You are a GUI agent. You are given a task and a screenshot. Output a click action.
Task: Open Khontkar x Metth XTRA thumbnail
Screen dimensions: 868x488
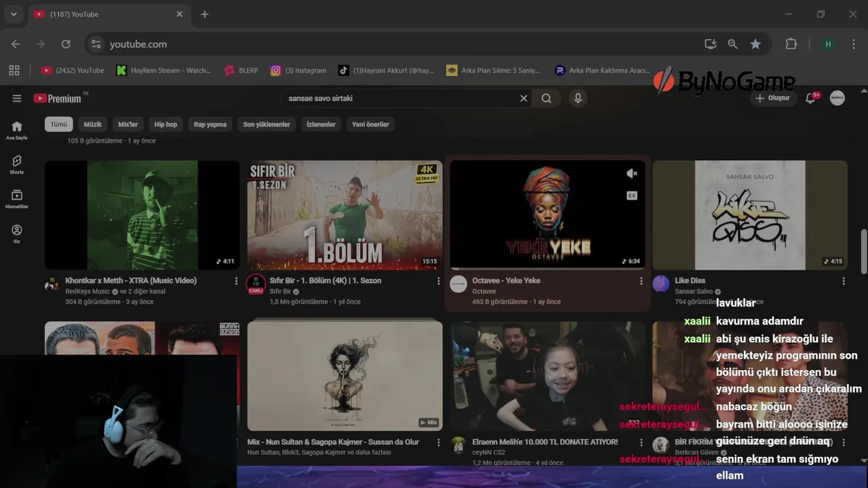[x=142, y=215]
